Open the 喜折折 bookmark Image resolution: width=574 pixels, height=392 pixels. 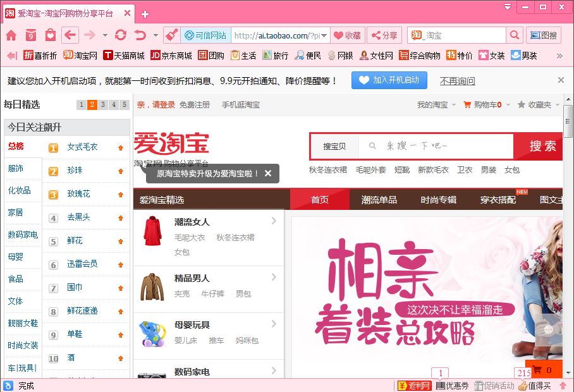pos(40,55)
